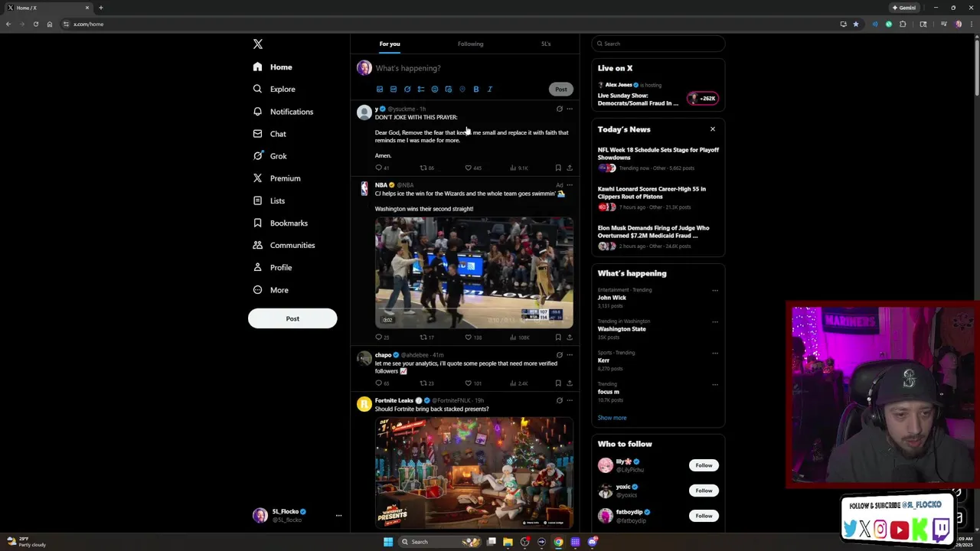Play the NBA Wizards video

coord(474,272)
